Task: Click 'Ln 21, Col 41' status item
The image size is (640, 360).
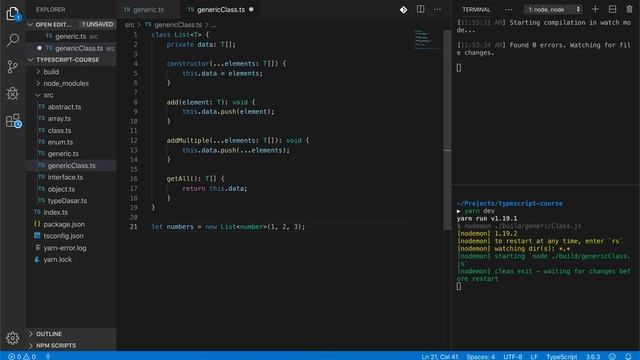Action: coord(440,356)
